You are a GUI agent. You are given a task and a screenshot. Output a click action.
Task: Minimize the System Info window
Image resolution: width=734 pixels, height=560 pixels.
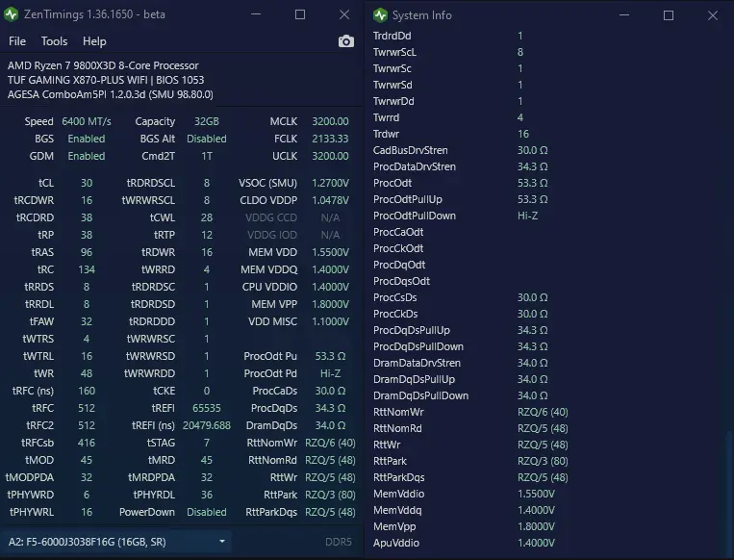[624, 15]
